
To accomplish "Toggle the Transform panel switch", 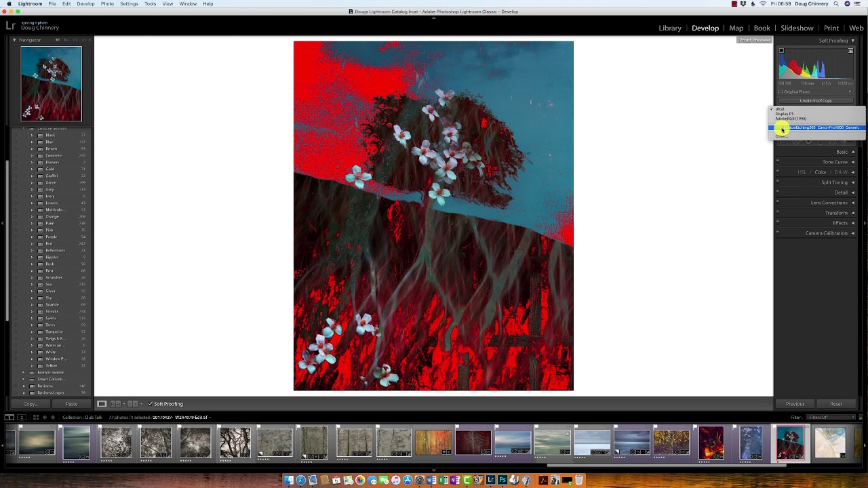I will coord(777,213).
